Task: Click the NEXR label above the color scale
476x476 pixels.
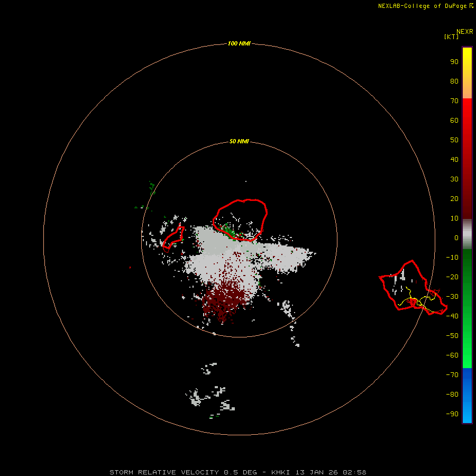Action: pyautogui.click(x=465, y=31)
